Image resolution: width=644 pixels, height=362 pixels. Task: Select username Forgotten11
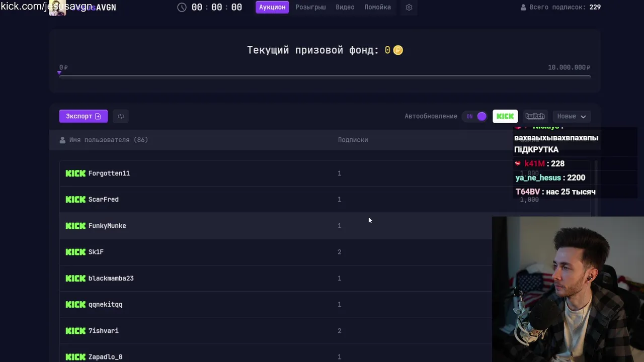109,173
